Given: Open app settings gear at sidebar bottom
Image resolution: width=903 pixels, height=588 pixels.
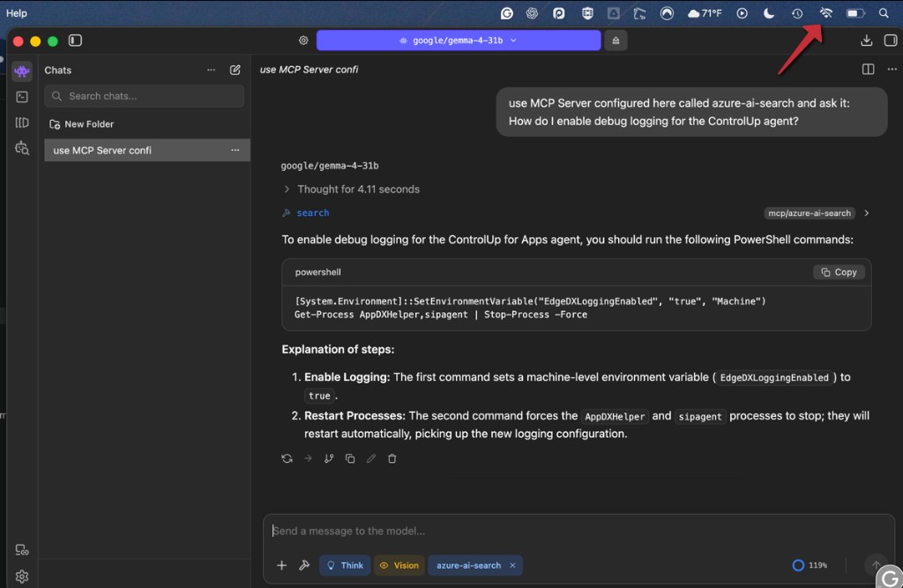Looking at the screenshot, I should click(x=22, y=576).
